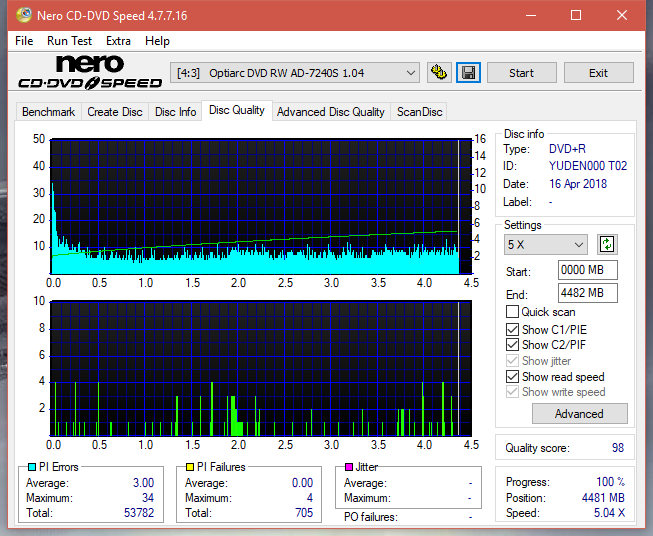Click PI Failures total 705

pos(304,513)
